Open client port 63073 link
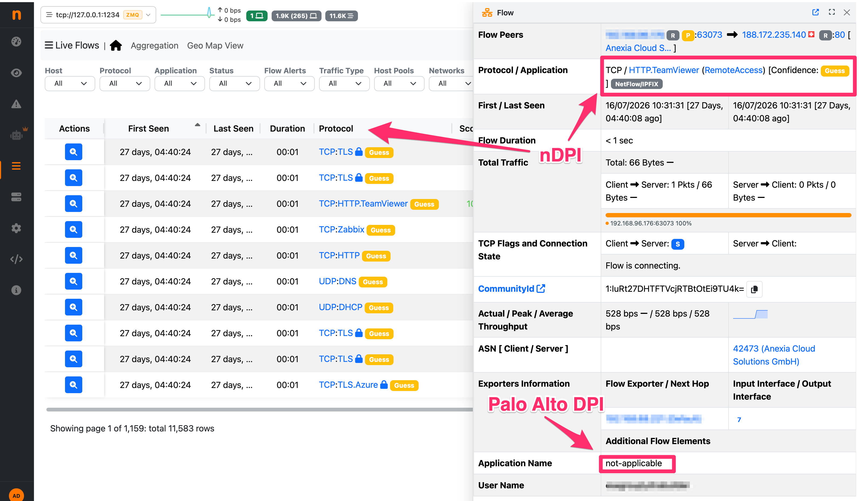 point(709,35)
